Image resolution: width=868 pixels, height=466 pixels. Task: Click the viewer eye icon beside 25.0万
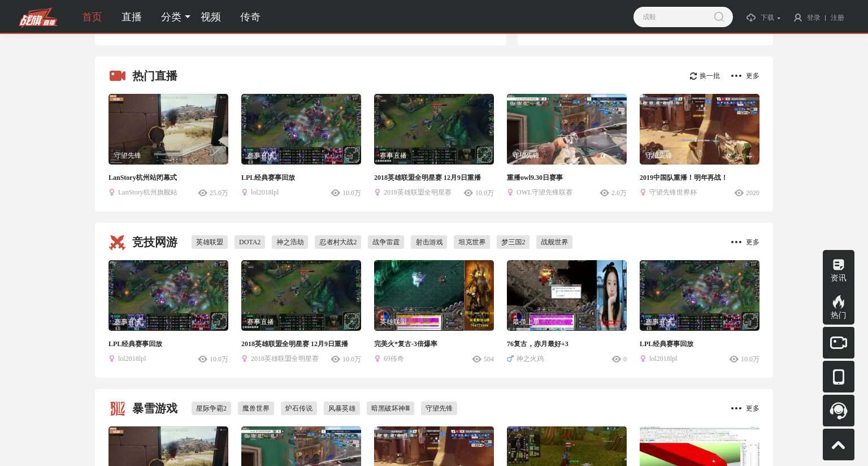pos(203,193)
